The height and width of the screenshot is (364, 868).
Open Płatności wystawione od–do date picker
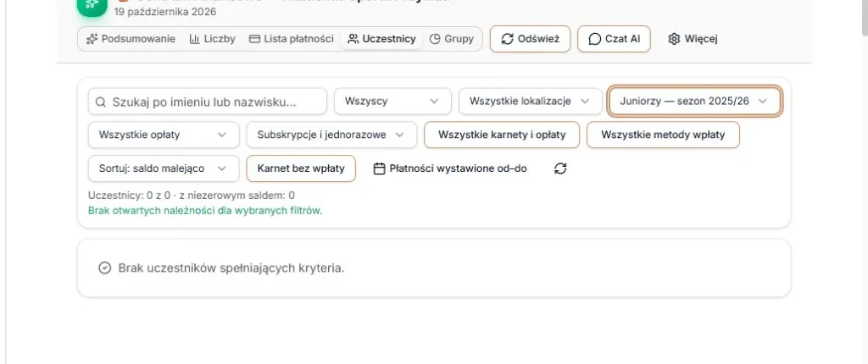coord(450,168)
